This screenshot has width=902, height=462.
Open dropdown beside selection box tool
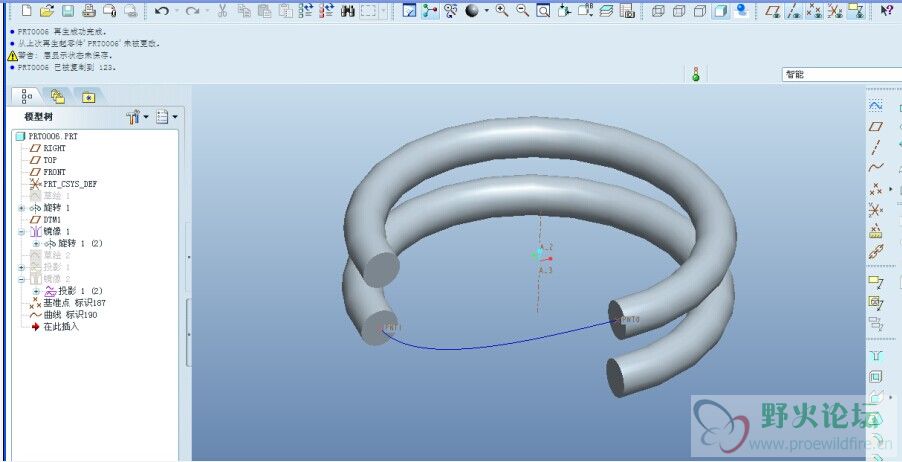(382, 11)
